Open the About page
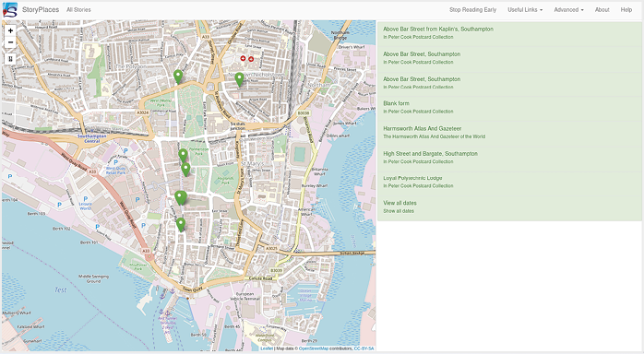 (x=602, y=10)
